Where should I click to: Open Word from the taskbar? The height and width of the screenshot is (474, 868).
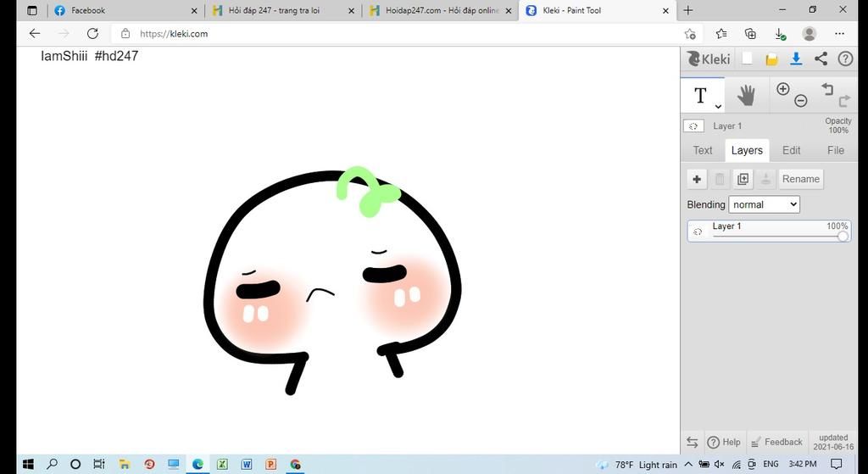pos(247,464)
